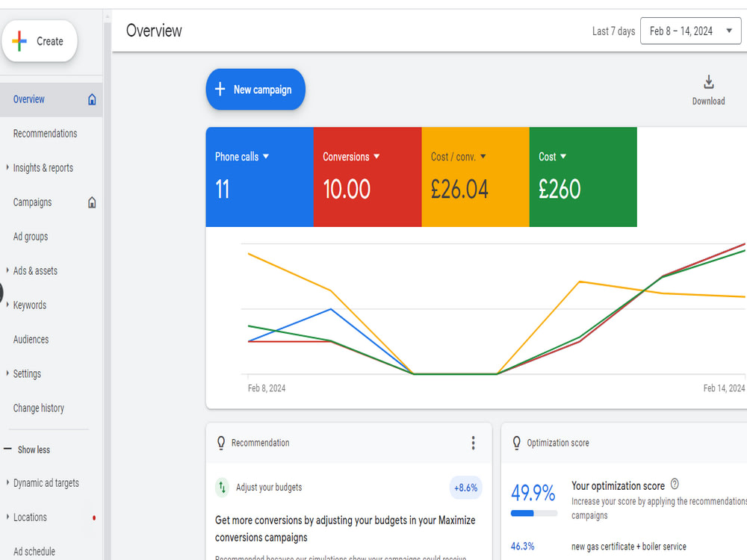Open new gas certificate + boiler service campaign
The image size is (747, 560).
629,547
